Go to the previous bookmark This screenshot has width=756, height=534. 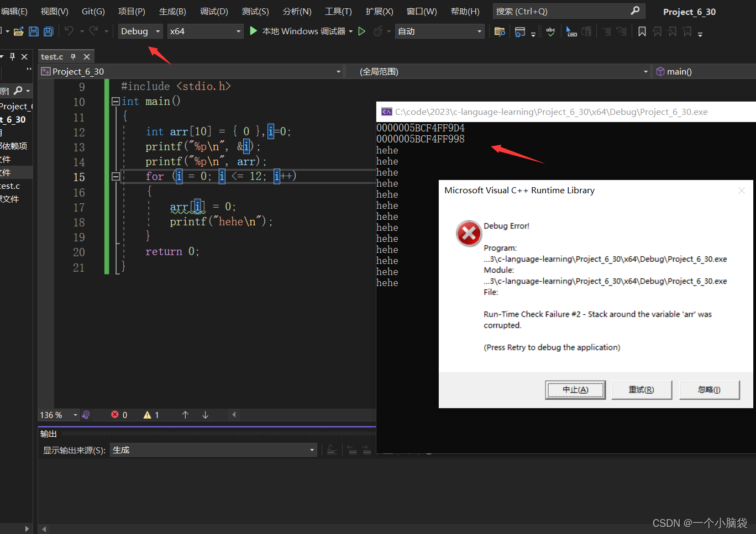coord(657,31)
